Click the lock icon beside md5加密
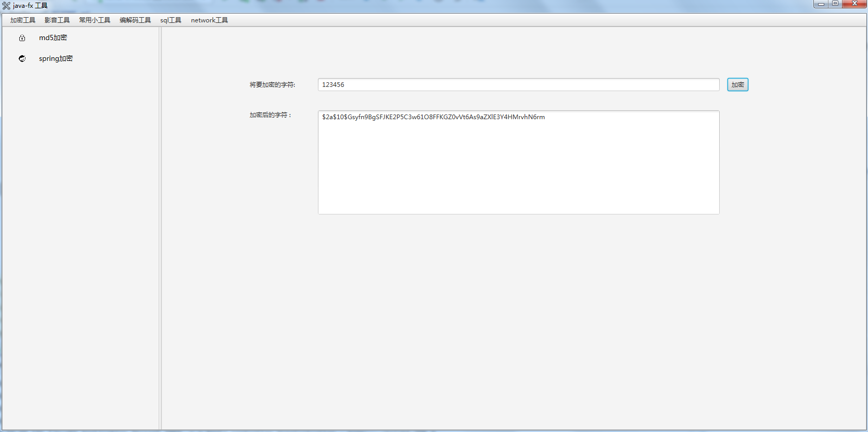The image size is (868, 432). coord(22,38)
